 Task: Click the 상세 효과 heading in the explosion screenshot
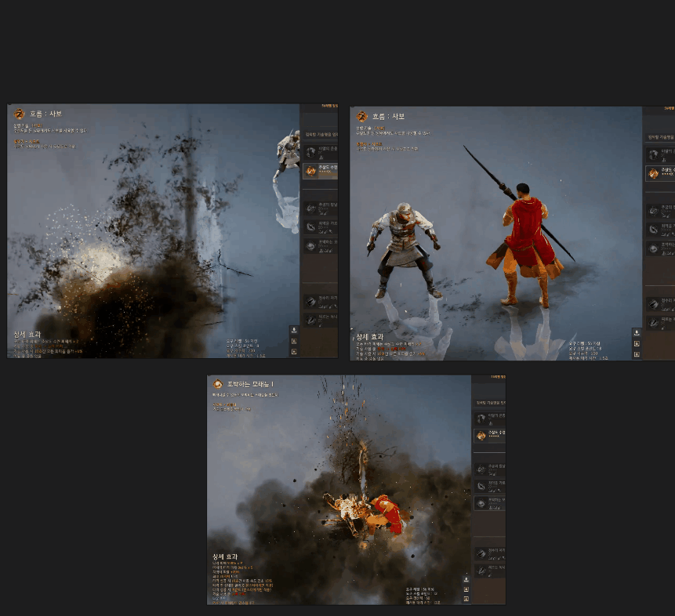coord(27,335)
